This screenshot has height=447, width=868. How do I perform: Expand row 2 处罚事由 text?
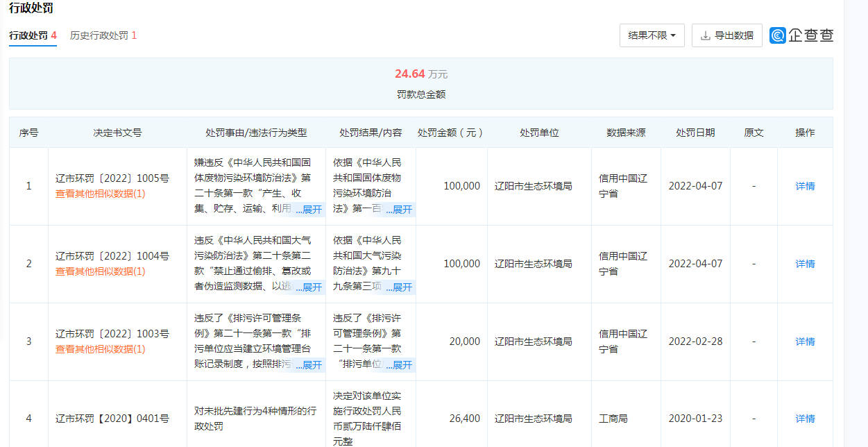point(309,287)
